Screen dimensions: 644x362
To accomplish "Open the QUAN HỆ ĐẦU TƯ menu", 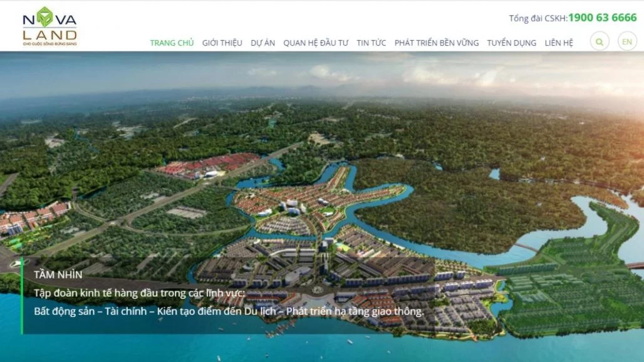I will (x=316, y=43).
